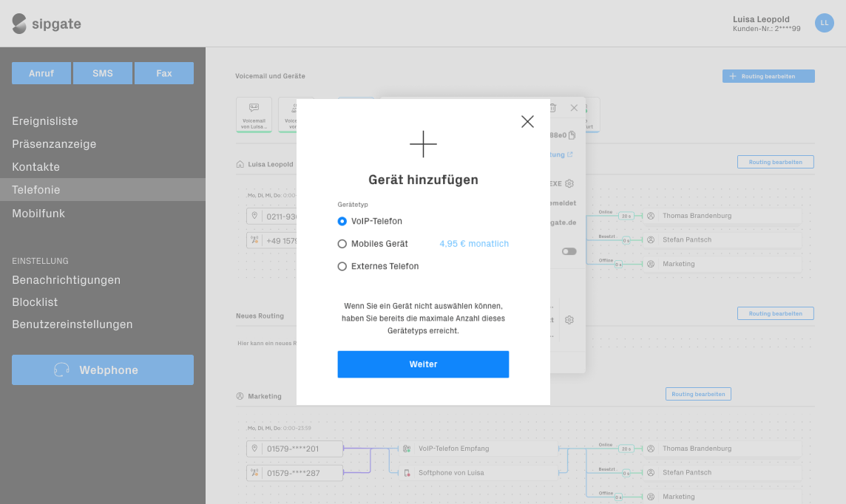Click the Marketing section heading icon
This screenshot has width=846, height=504.
(240, 396)
